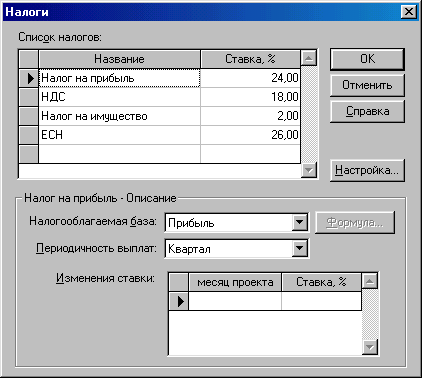Click row selector beside Налог на имущество

29,116
